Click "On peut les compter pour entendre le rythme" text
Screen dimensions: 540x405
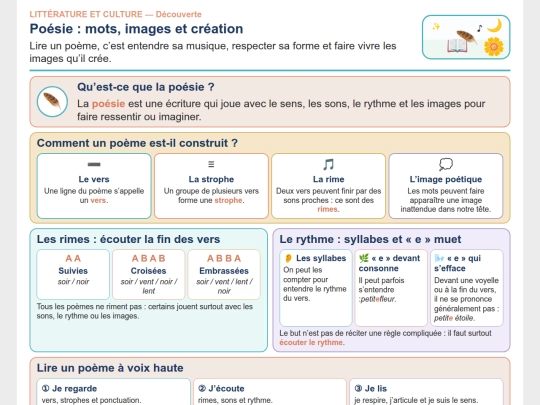point(315,284)
